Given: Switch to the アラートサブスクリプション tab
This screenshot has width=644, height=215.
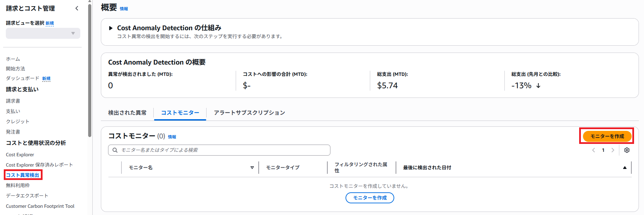Looking at the screenshot, I should click(249, 113).
